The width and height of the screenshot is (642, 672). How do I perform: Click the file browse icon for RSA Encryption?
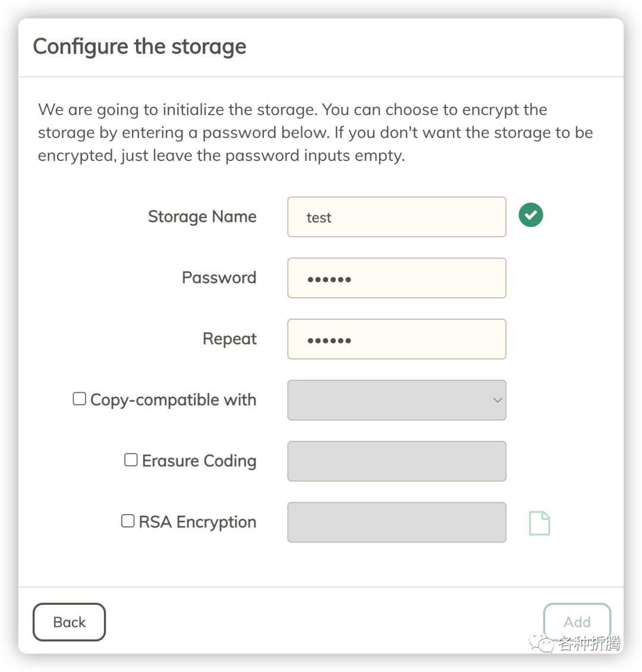click(x=540, y=523)
